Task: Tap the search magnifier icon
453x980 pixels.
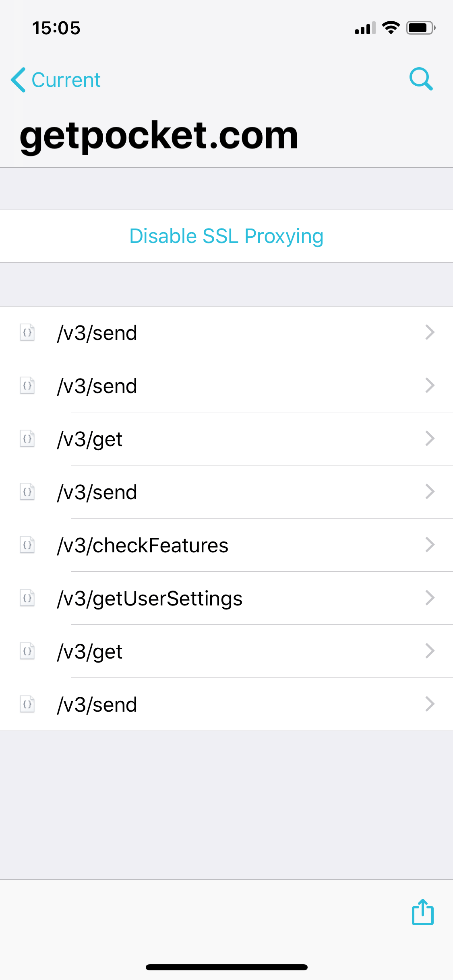Action: 421,79
